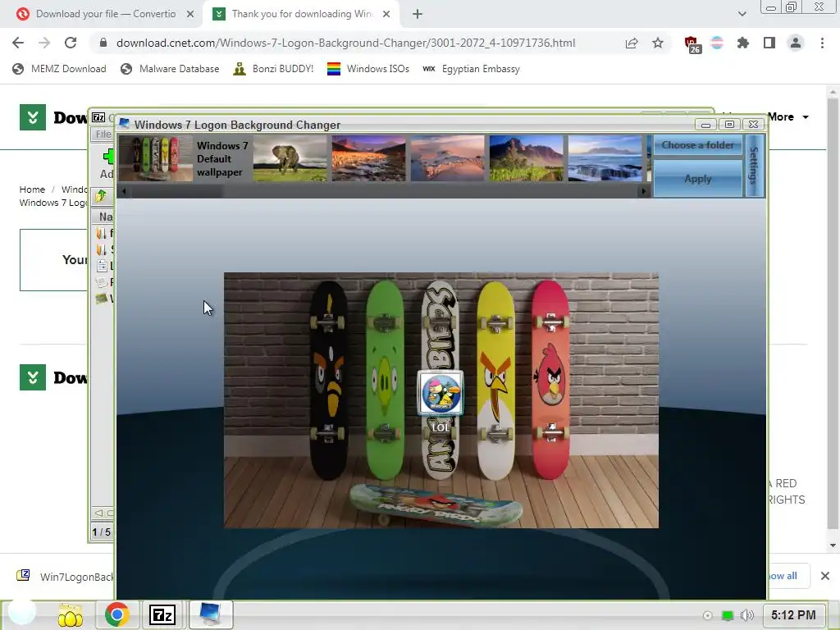Select the orange rocky river wallpaper thumbnail
840x630 pixels.
pos(368,158)
